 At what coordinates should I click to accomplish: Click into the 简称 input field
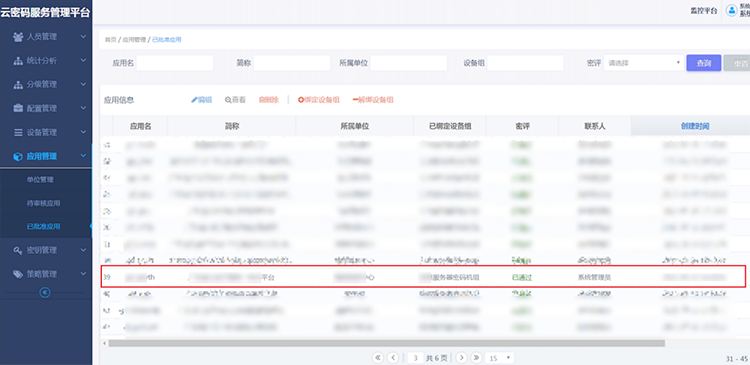click(x=292, y=63)
